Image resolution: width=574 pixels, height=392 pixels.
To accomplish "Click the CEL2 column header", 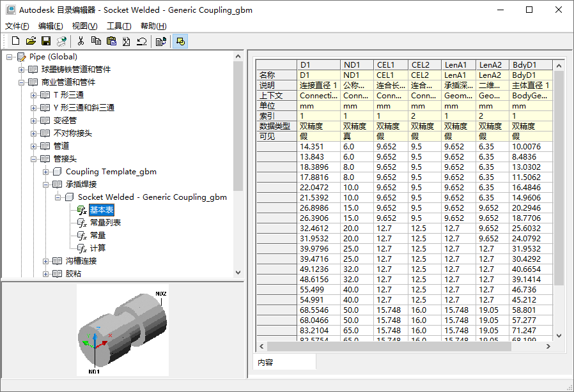I will click(424, 64).
